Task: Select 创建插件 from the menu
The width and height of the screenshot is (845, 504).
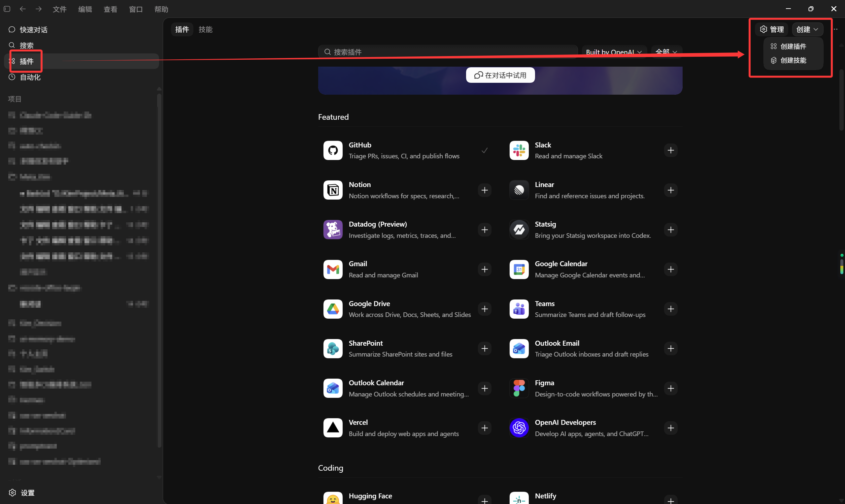Action: [x=793, y=46]
